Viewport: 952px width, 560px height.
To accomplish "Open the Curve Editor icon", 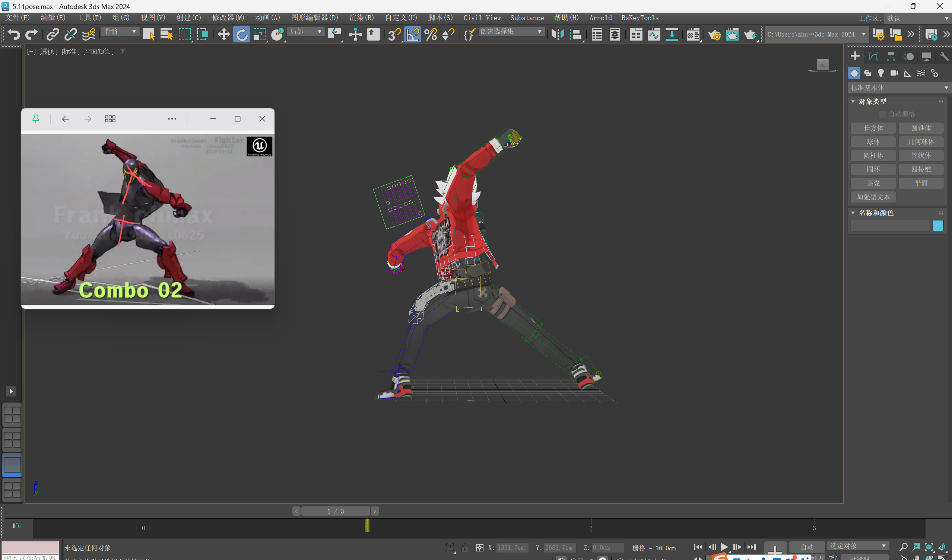I will point(654,34).
